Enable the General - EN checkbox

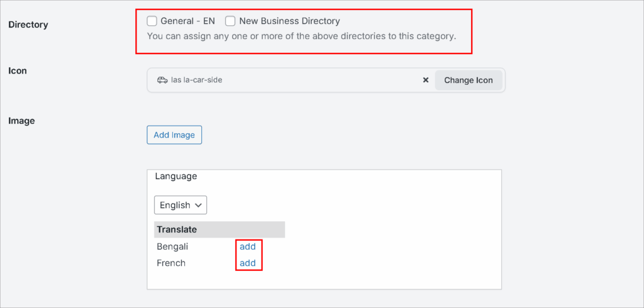coord(152,21)
